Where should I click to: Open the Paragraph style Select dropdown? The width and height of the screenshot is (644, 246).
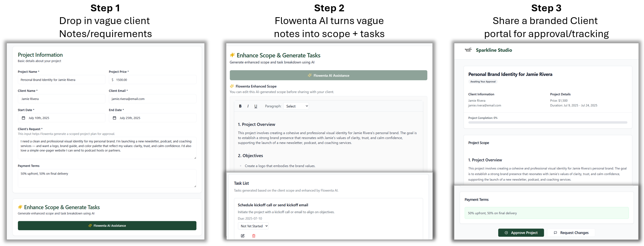pos(296,106)
